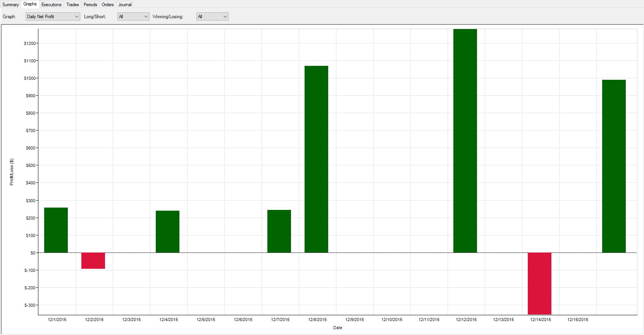The image size is (644, 335).
Task: Click the $500 axis label
Action: (x=31, y=165)
